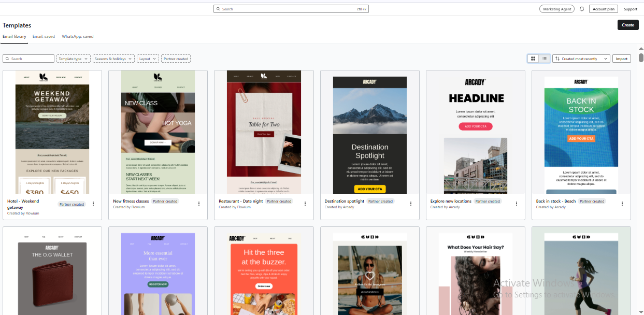Open three-dot menu for New fitness classes
644x315 pixels.
click(x=199, y=204)
